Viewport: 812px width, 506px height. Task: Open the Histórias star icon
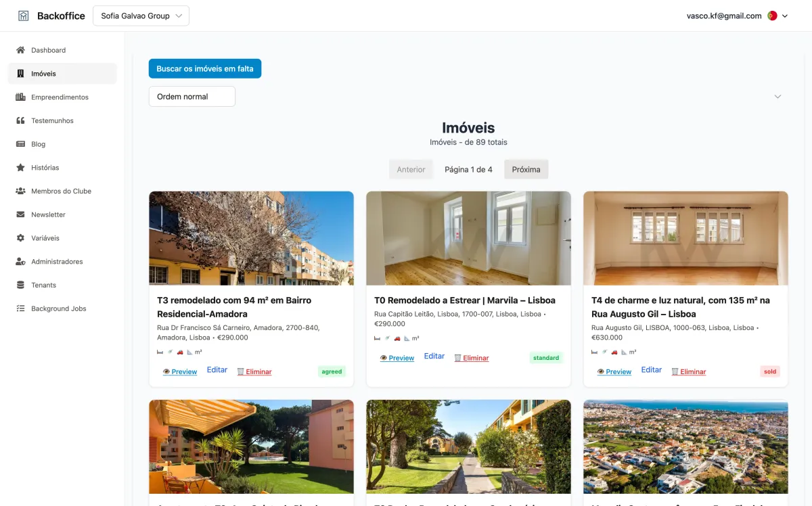(x=20, y=167)
